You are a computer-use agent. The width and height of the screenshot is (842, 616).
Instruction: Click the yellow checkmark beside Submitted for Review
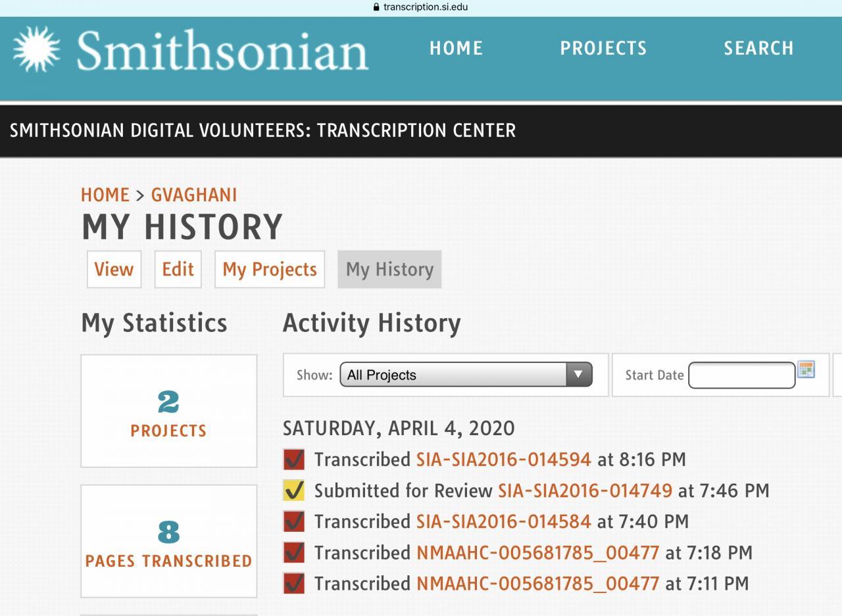coord(293,490)
